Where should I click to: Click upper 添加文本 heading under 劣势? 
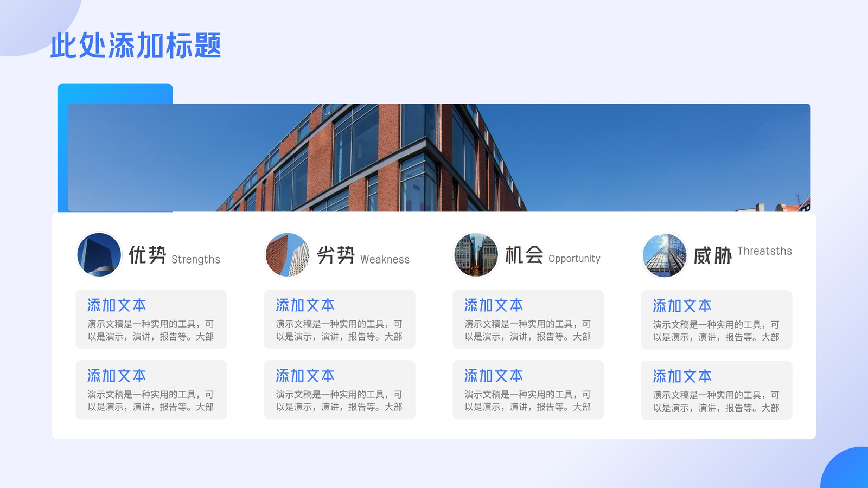coord(305,305)
